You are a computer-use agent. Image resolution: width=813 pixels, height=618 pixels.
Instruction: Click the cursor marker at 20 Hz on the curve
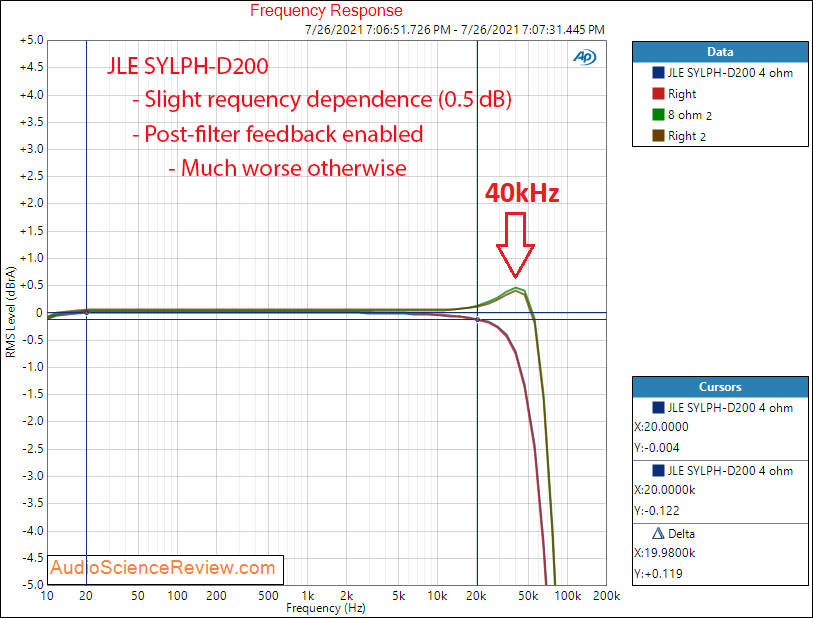87,313
